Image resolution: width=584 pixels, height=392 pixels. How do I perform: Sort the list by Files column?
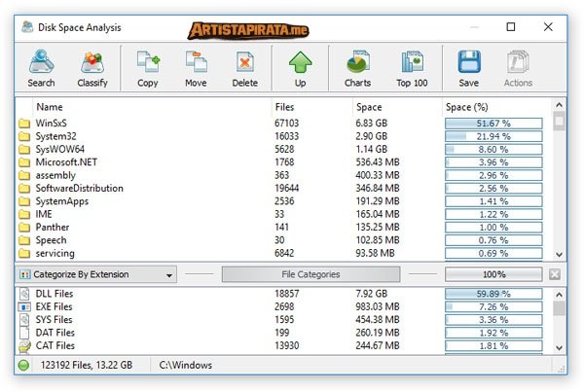point(284,107)
